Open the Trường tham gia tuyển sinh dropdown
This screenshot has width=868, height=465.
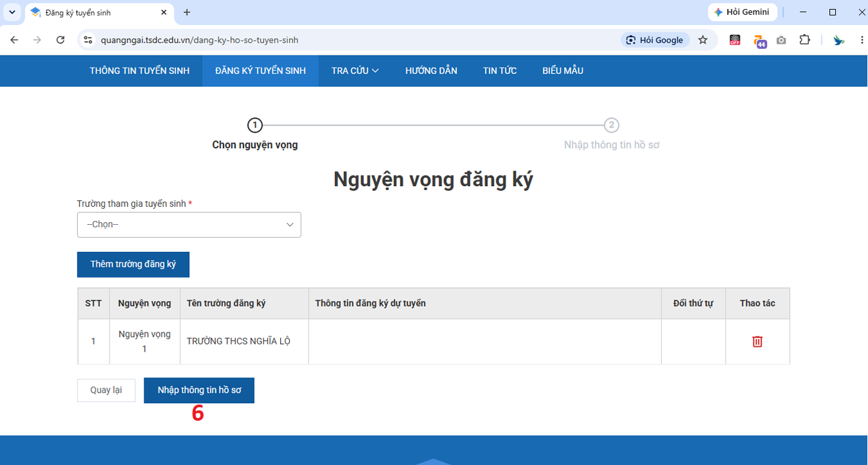pyautogui.click(x=189, y=225)
